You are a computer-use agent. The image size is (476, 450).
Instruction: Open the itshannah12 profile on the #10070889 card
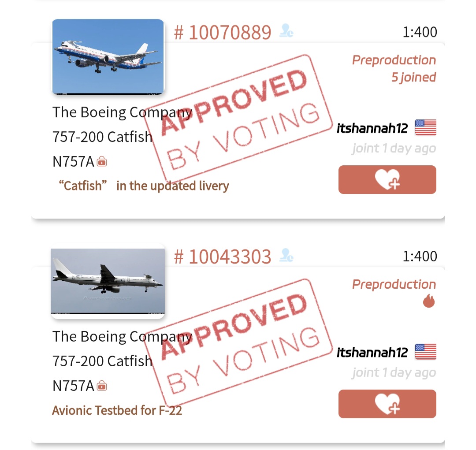pos(372,128)
